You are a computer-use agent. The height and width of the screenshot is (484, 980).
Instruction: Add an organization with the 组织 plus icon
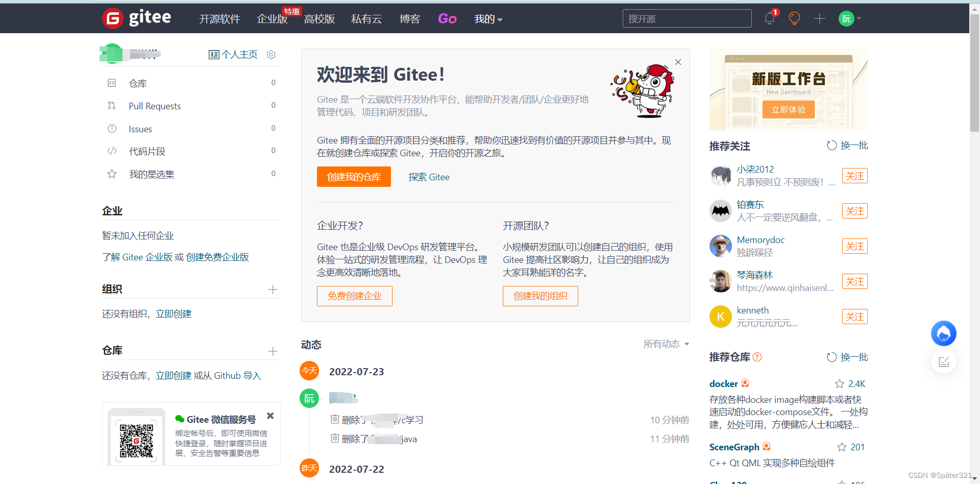[273, 289]
